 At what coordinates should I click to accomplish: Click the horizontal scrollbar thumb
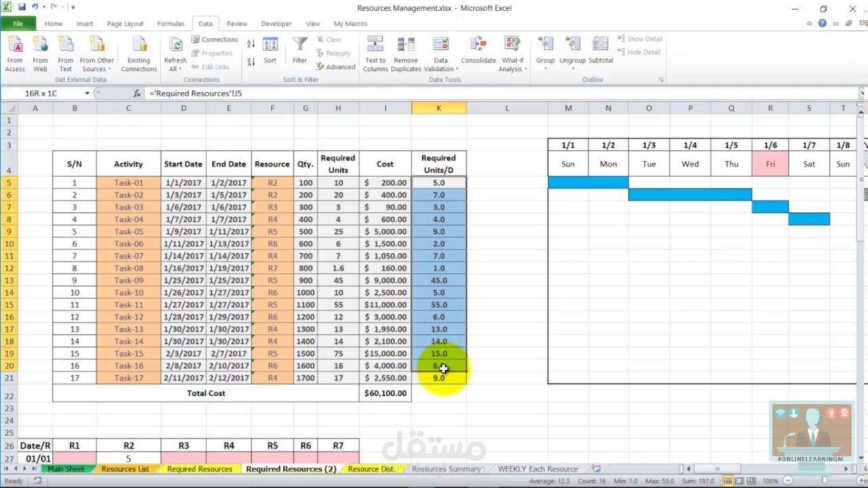coord(717,469)
